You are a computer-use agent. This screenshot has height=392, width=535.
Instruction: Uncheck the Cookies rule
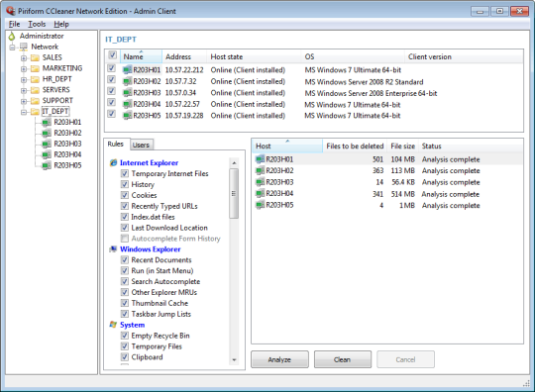tap(125, 195)
